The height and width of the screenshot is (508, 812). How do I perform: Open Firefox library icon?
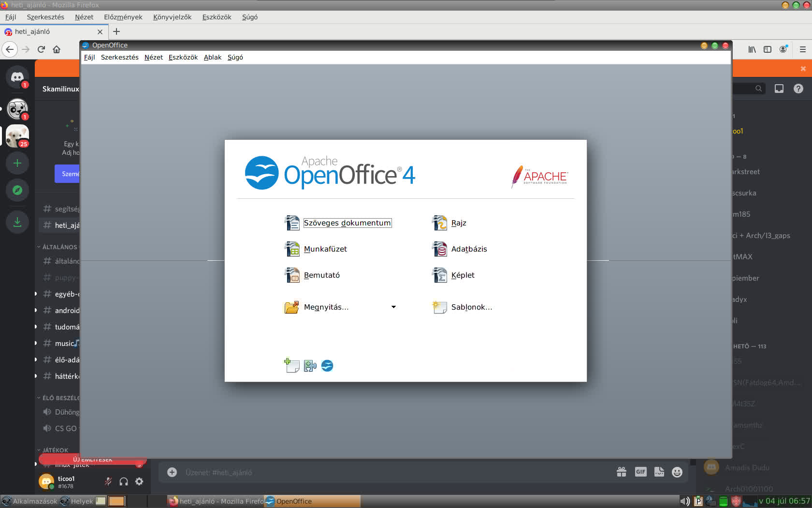point(752,49)
